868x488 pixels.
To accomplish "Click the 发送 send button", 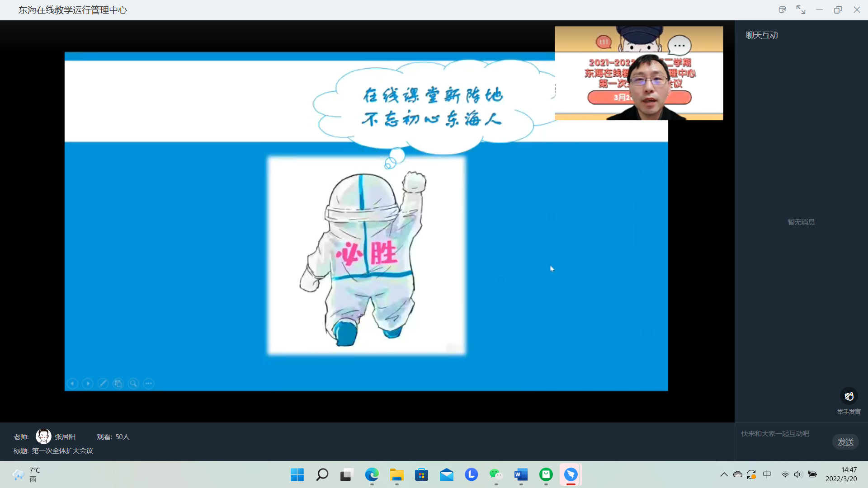I will click(x=845, y=442).
